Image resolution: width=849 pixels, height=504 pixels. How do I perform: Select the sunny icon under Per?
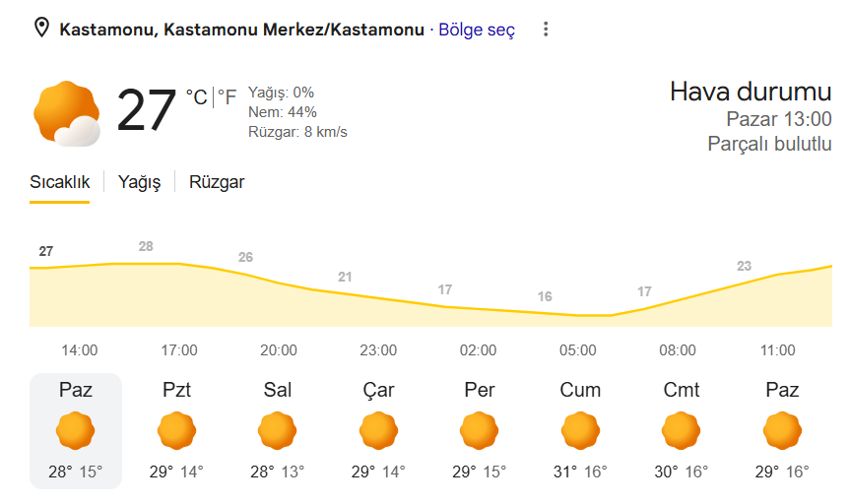(x=480, y=431)
